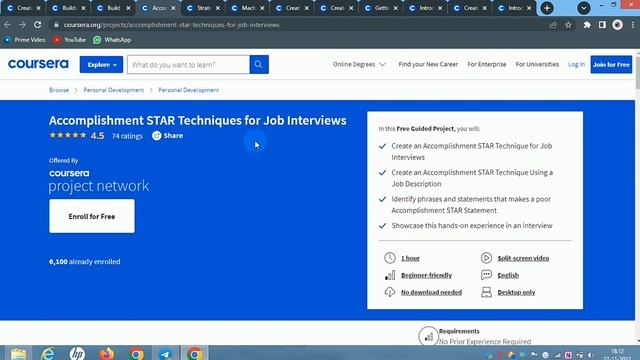The height and width of the screenshot is (360, 640).
Task: Launch Firefox from the taskbar
Action: tap(107, 353)
